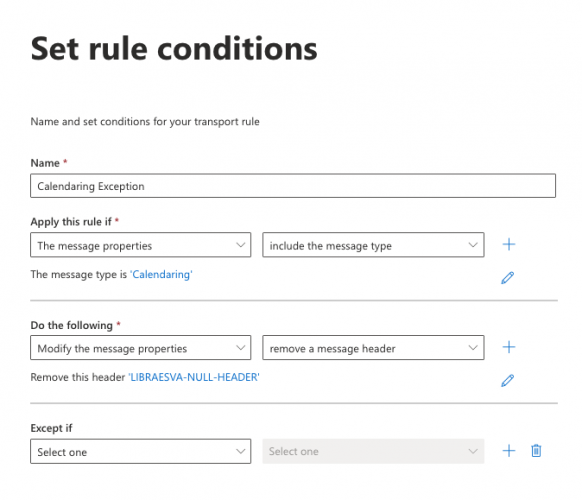Edit the removed header with pencil icon
Image resolution: width=582 pixels, height=500 pixels.
tap(507, 380)
